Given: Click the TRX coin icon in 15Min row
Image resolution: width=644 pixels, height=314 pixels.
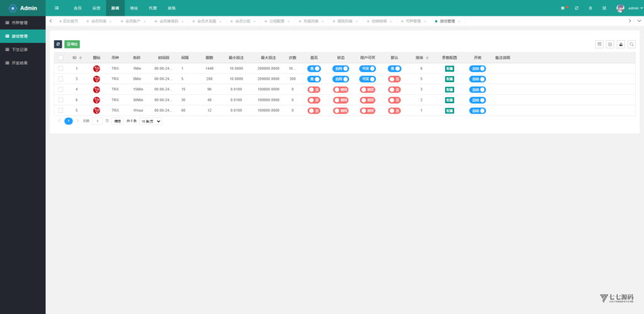Looking at the screenshot, I should tap(96, 89).
